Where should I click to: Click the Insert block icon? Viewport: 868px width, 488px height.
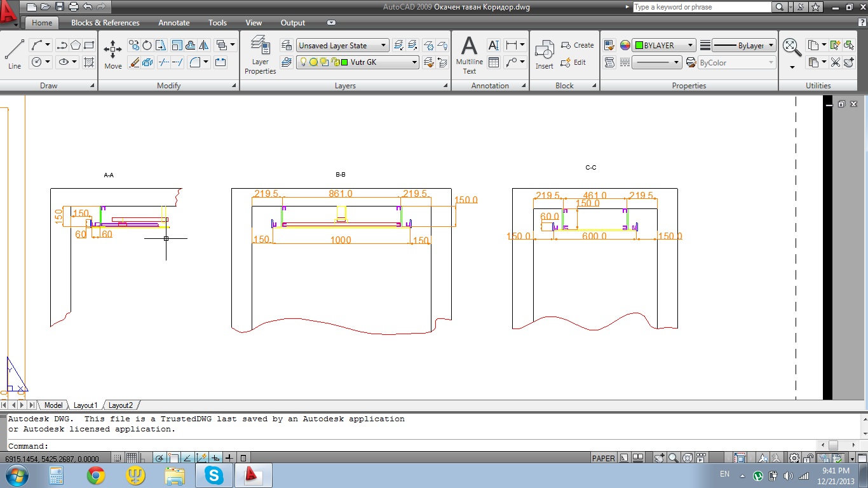[545, 53]
